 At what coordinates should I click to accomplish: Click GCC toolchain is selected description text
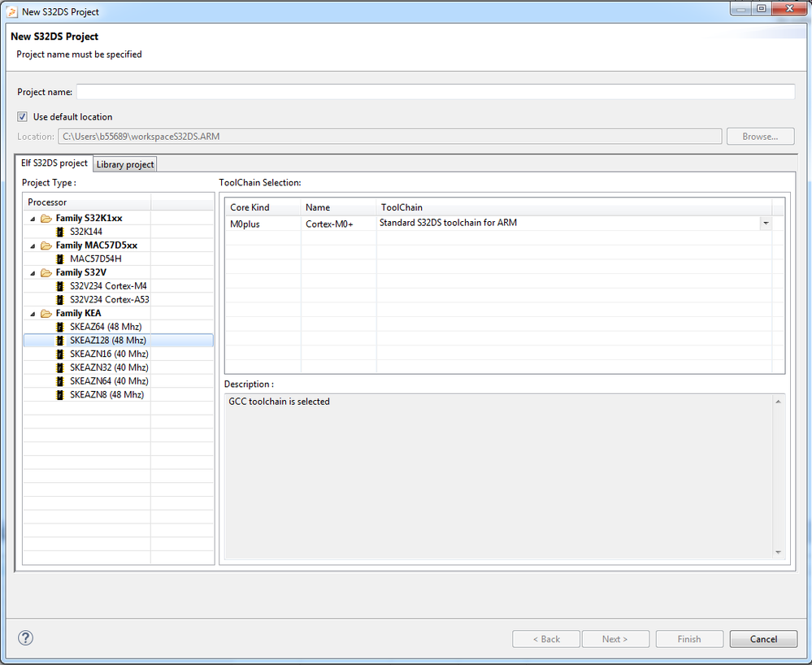(279, 402)
